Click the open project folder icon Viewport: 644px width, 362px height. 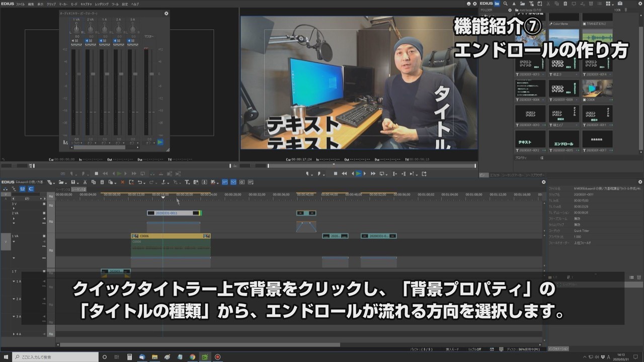61,182
